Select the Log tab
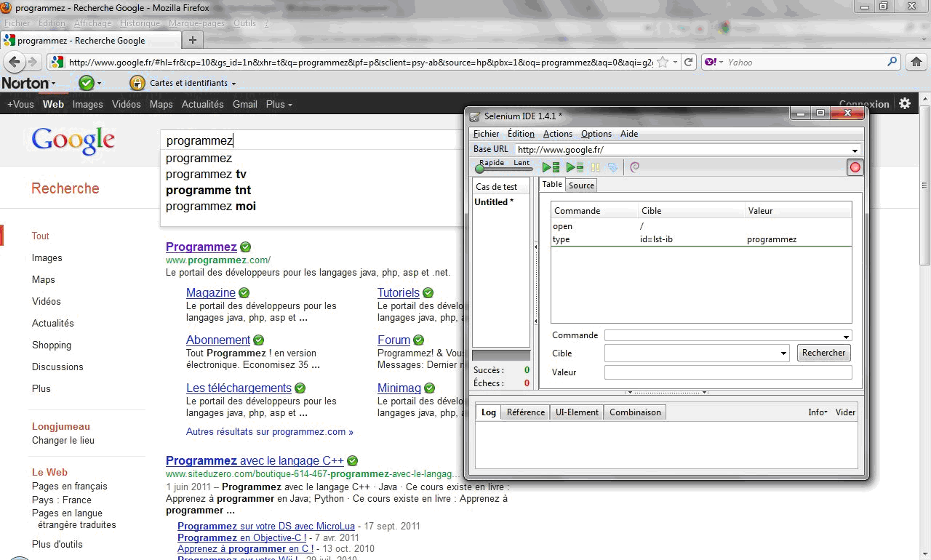This screenshot has height=560, width=931. (x=489, y=412)
